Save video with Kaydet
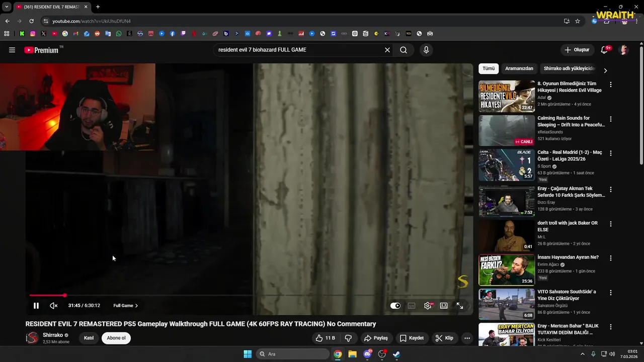644x362 pixels. [x=412, y=338]
